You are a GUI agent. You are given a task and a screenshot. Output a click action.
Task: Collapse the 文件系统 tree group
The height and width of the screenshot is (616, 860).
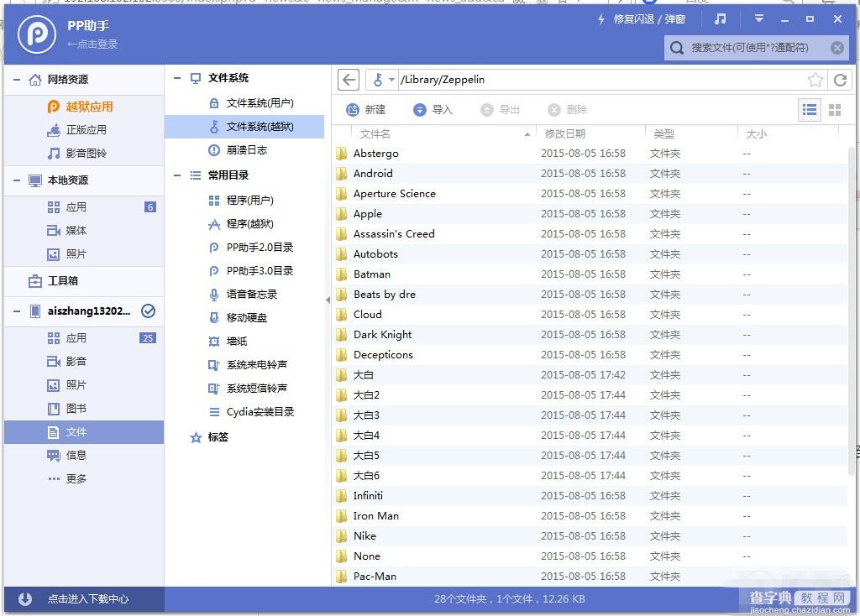coord(177,78)
